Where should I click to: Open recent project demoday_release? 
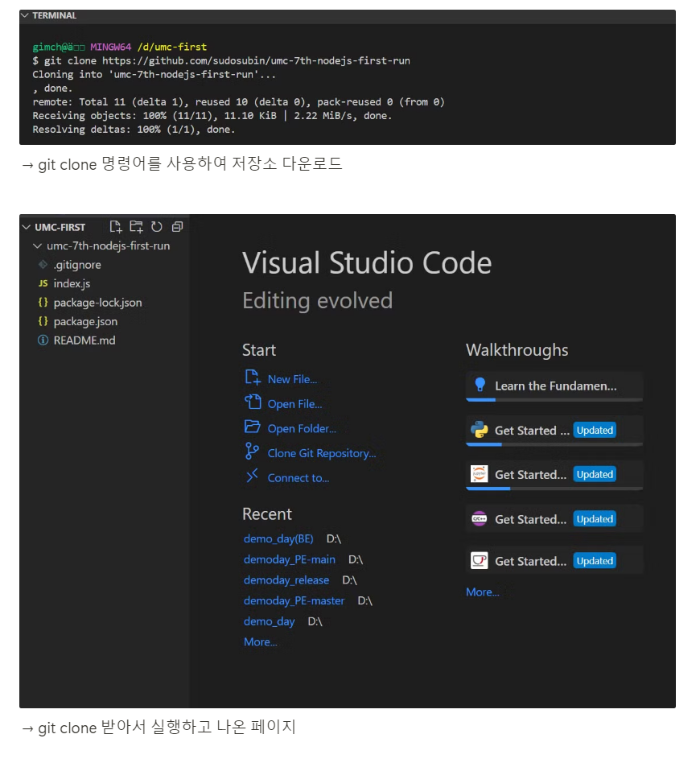(x=286, y=580)
